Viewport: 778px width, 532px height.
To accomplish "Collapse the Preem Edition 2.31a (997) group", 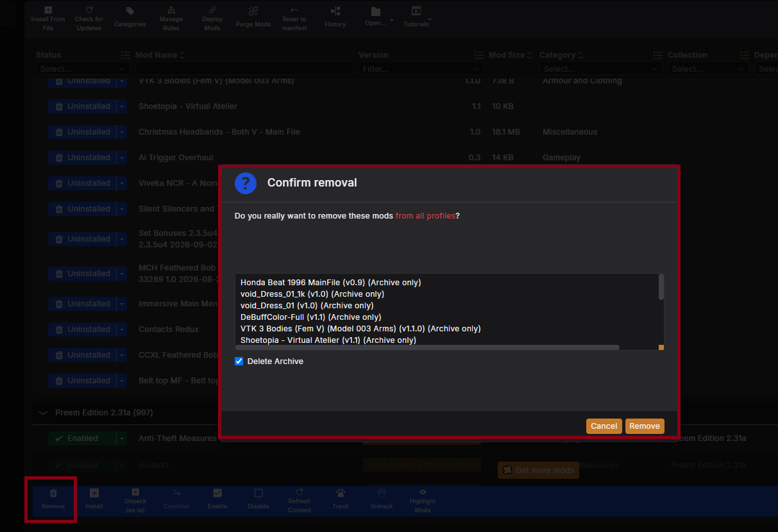I will [x=43, y=413].
